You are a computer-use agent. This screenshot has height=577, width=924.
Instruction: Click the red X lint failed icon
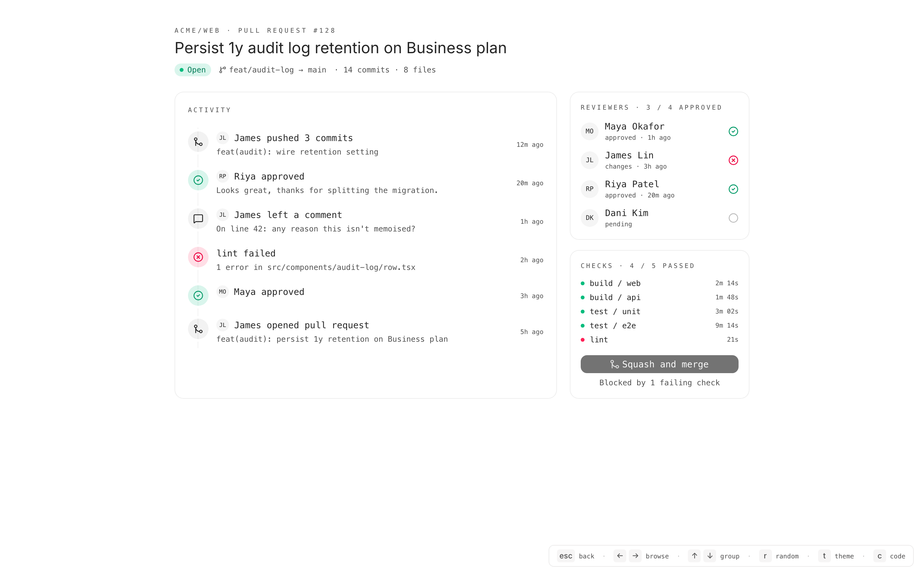click(x=198, y=257)
